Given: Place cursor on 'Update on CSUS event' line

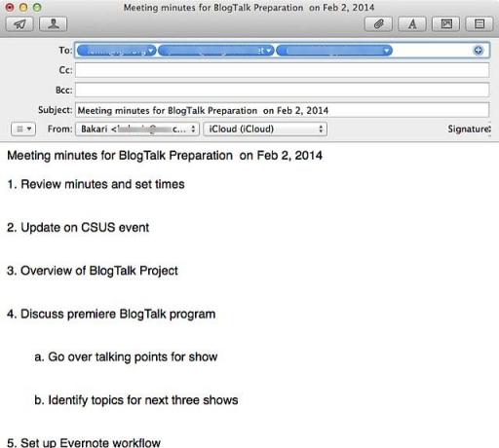Looking at the screenshot, I should click(78, 227).
